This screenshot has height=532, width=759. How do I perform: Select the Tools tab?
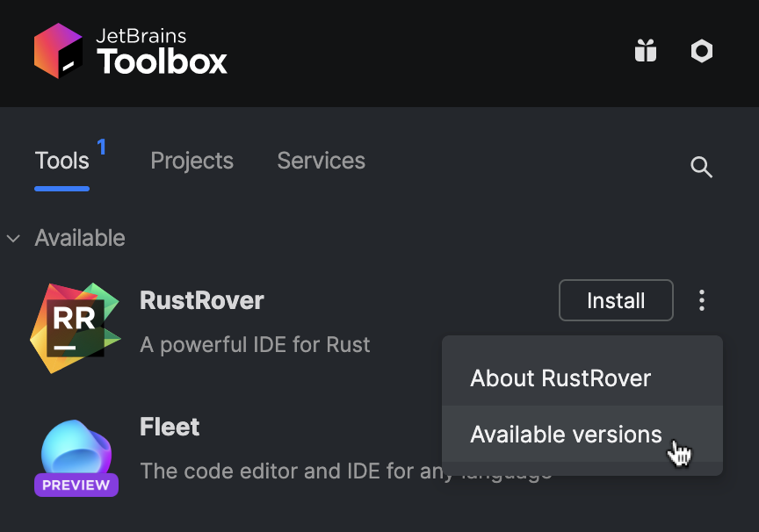(x=61, y=161)
